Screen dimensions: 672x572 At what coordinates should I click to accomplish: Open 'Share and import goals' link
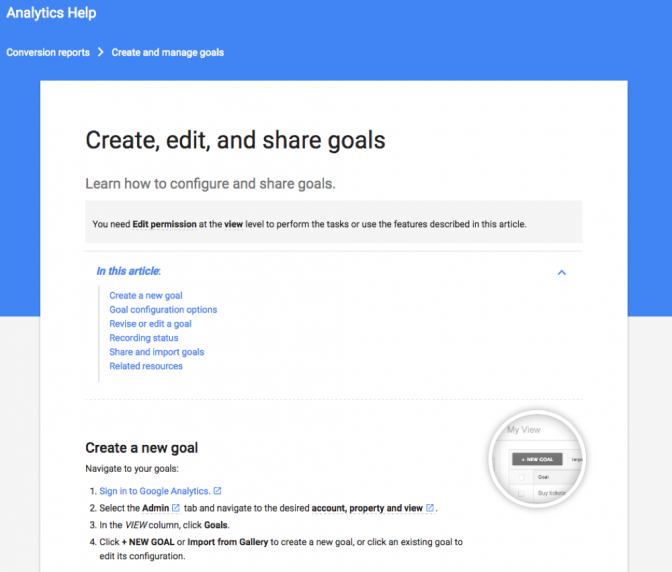click(157, 352)
